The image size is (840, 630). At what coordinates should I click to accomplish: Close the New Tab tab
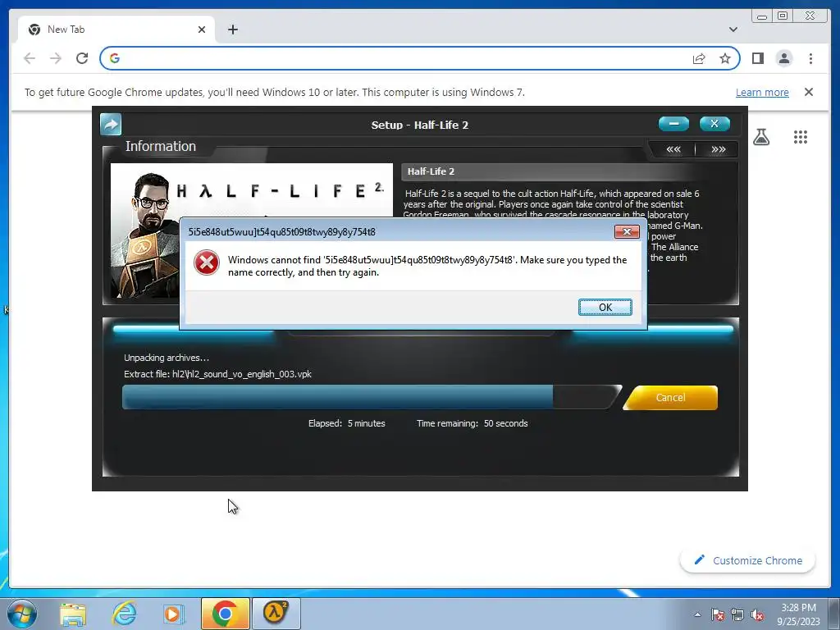click(202, 30)
